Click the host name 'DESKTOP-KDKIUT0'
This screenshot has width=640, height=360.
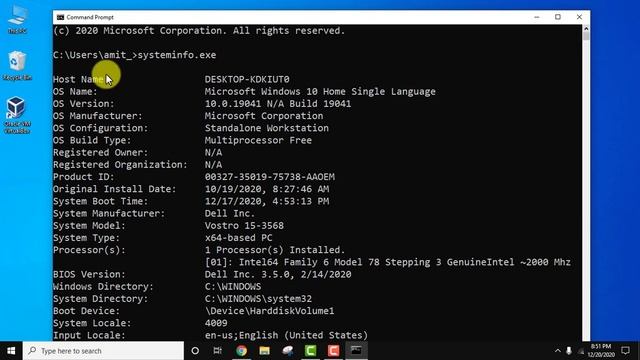[247, 79]
